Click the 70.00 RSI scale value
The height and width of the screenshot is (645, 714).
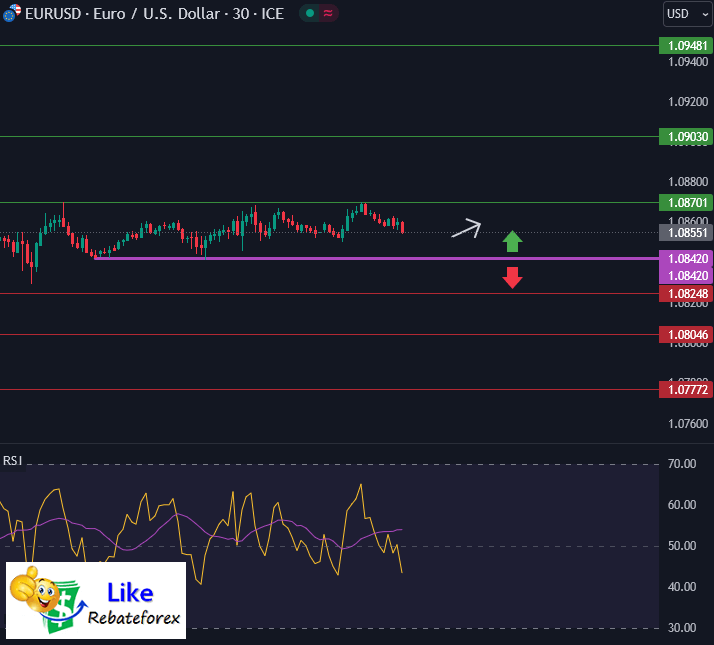click(682, 464)
